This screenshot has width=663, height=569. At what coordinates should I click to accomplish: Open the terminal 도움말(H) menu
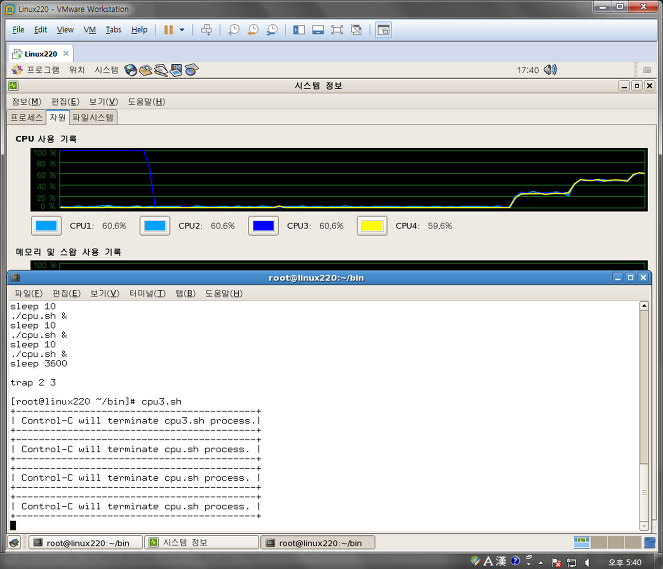point(224,293)
